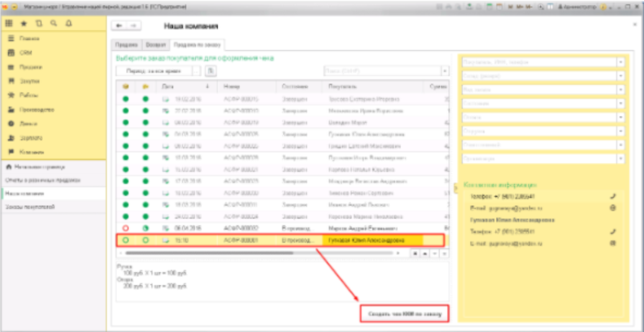644x332 pixels.
Task: Open History icon in the top panel
Action: pos(38,24)
